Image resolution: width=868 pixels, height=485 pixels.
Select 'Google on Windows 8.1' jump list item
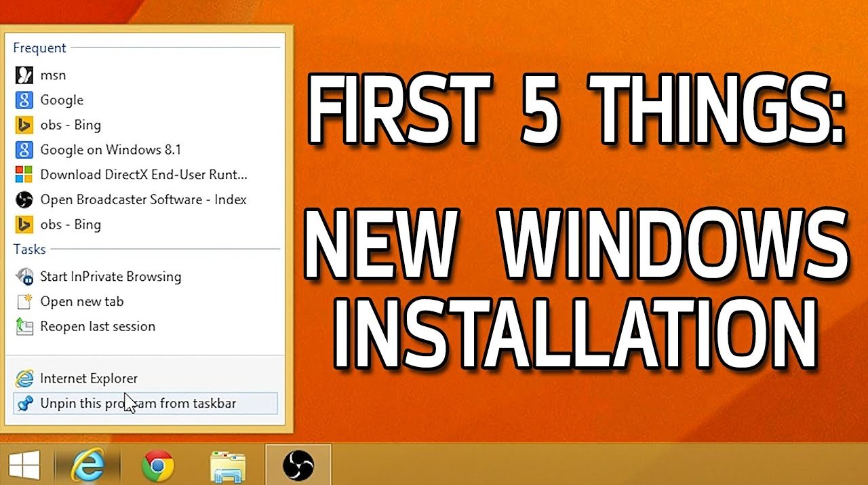click(110, 150)
